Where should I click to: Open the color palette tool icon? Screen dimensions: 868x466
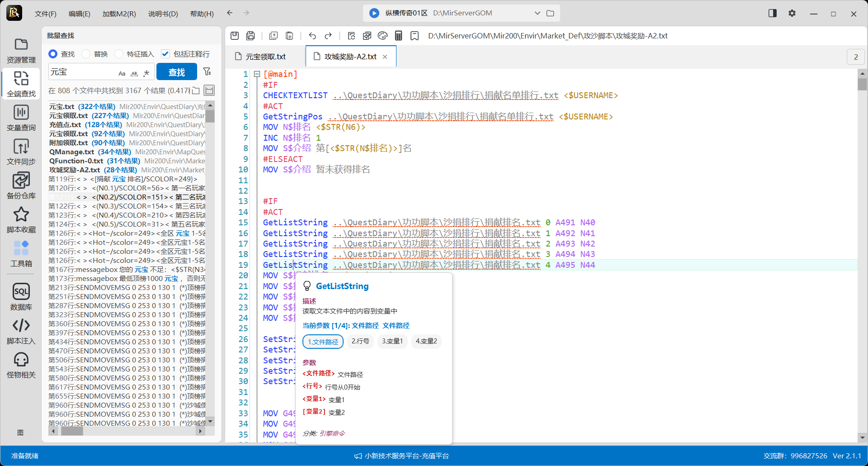(382, 36)
